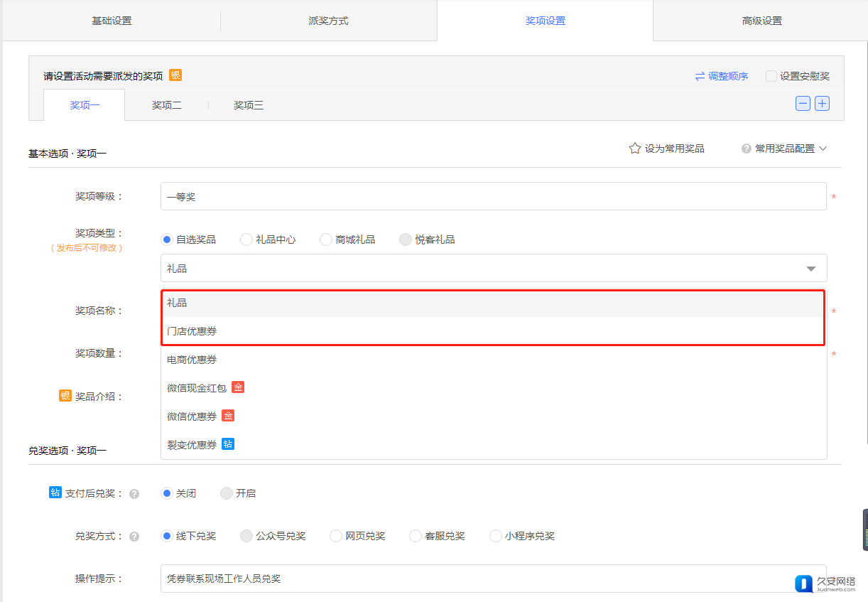868x602 pixels.
Task: Click the 银 badge next to 请设置活动需要派发的奖项
Action: pos(175,75)
